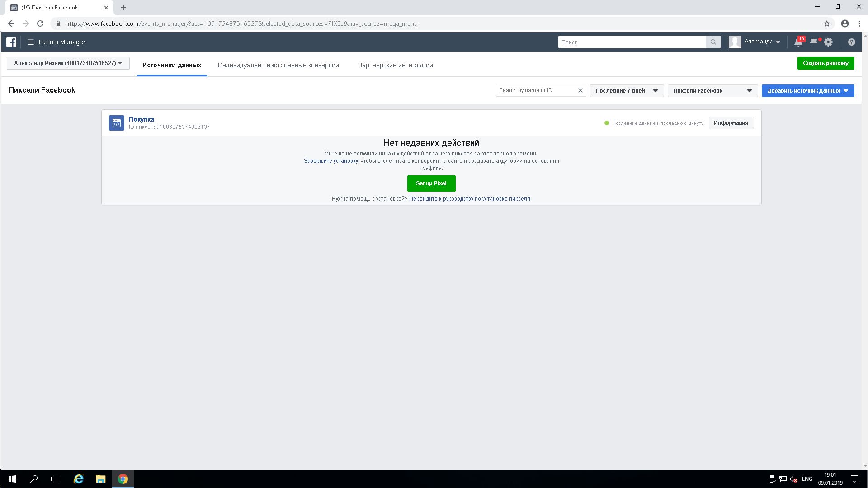Open the Chrome profile account icon
Viewport: 868px width, 488px height.
point(844,23)
